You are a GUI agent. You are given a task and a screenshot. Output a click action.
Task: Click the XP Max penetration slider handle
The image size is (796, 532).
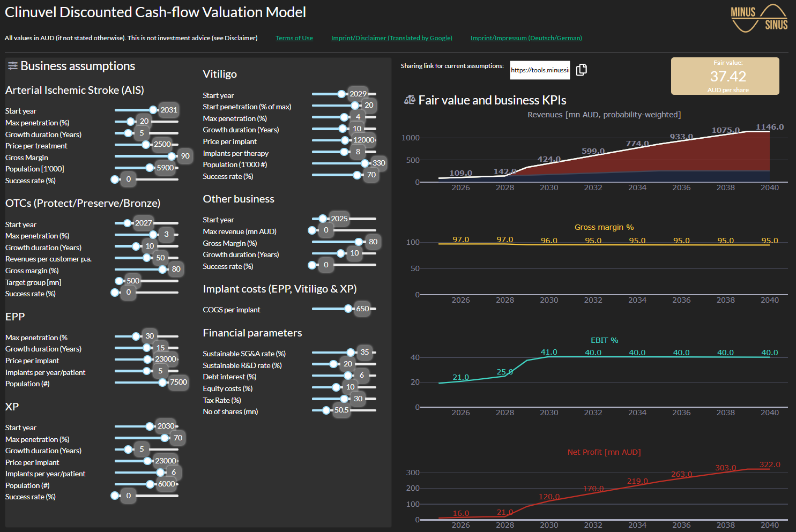click(165, 438)
